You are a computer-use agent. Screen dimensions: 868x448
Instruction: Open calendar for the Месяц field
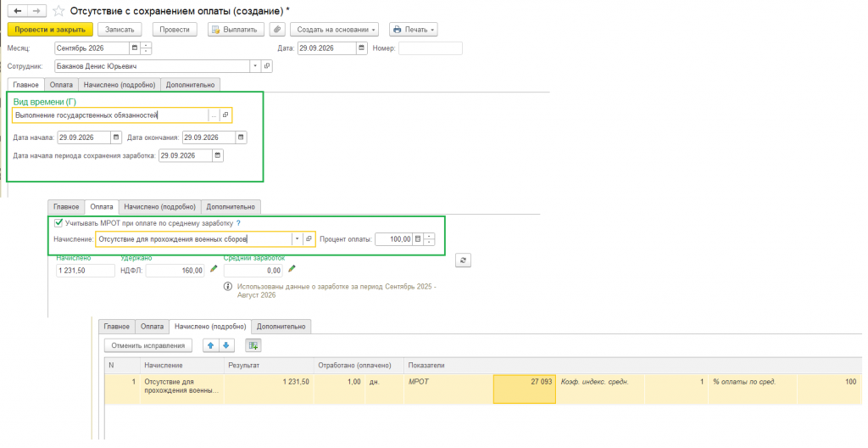tap(135, 48)
